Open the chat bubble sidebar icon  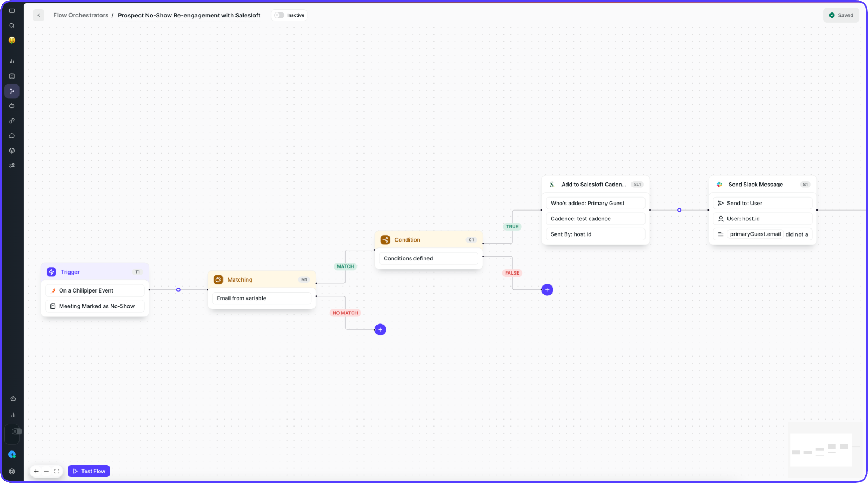point(12,136)
